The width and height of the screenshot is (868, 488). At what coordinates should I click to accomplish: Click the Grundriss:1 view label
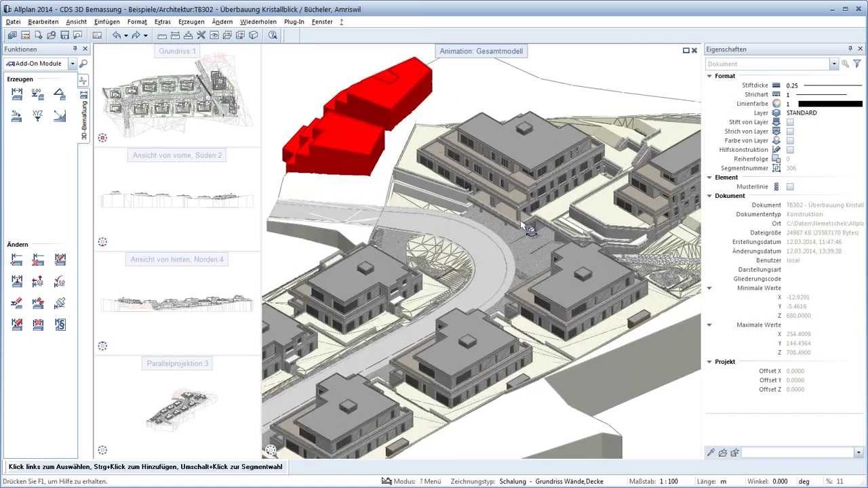tap(177, 52)
